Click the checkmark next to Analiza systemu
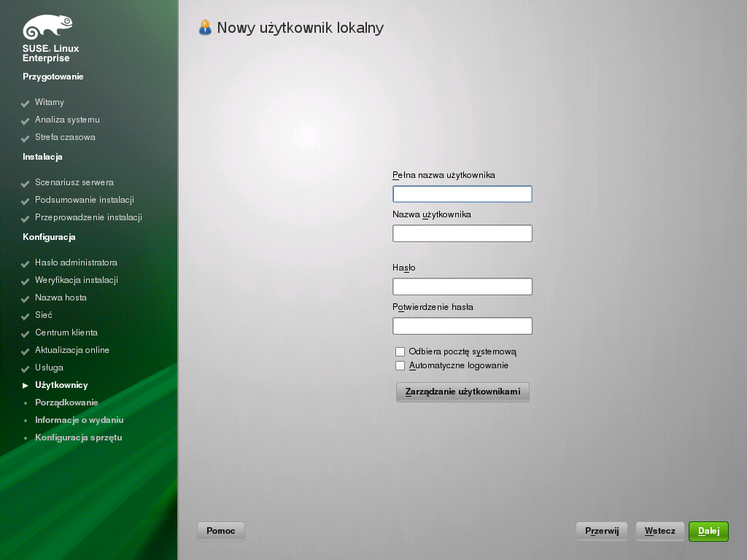The width and height of the screenshot is (747, 560). click(x=26, y=121)
